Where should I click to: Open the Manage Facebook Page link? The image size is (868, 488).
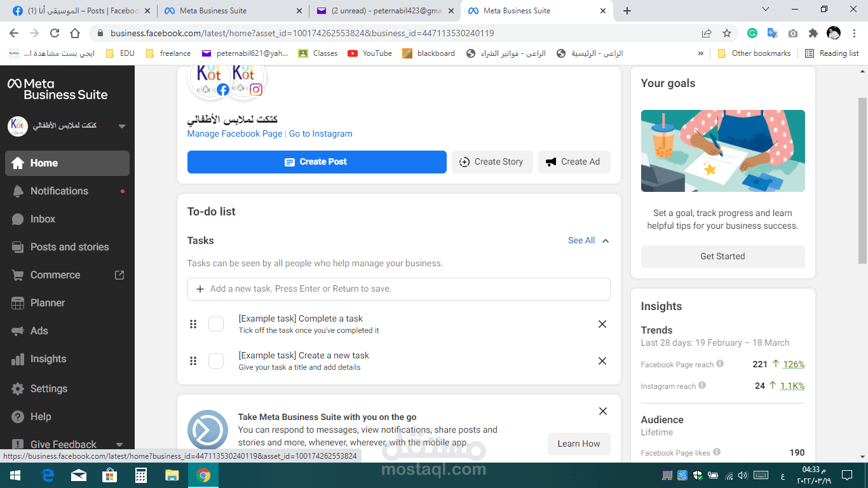234,134
